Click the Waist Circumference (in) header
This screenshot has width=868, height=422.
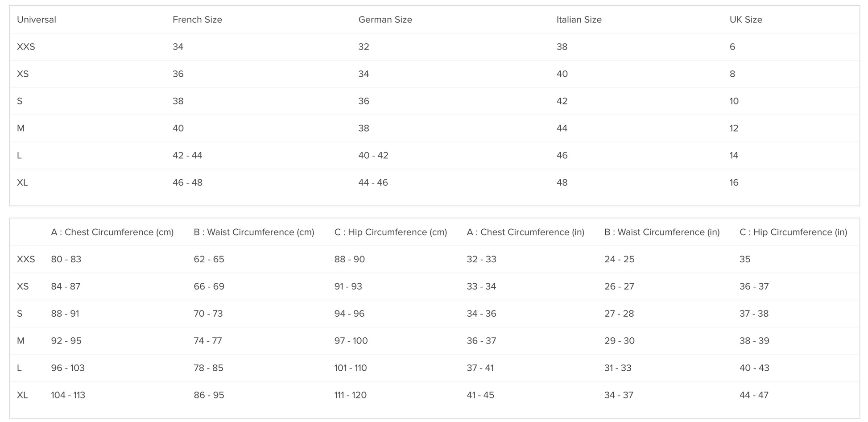click(661, 232)
